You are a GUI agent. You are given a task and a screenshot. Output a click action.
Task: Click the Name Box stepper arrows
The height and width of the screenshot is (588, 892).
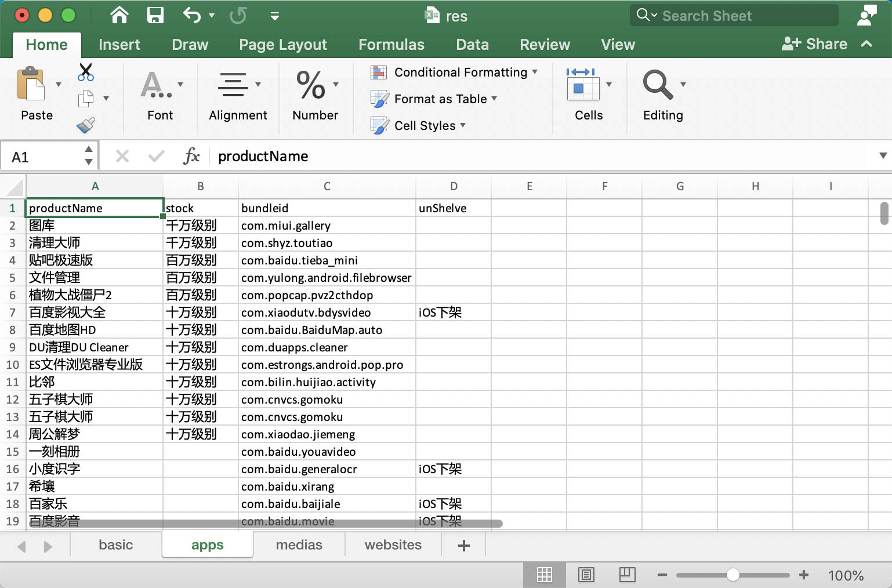(x=89, y=156)
